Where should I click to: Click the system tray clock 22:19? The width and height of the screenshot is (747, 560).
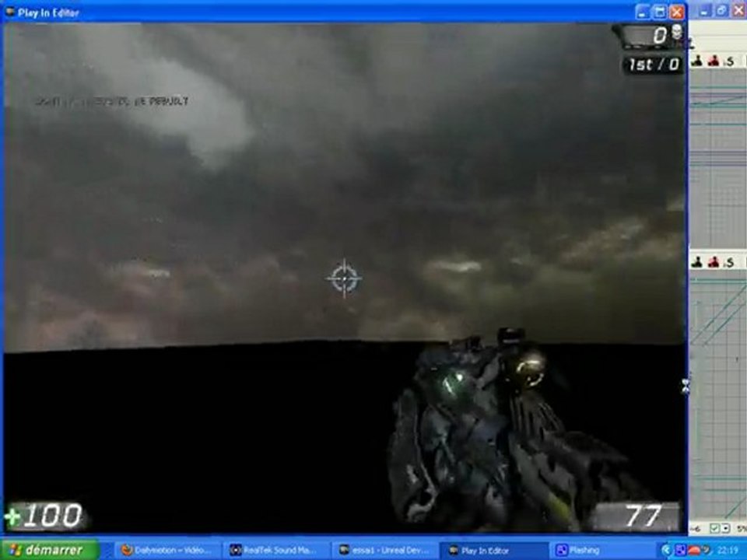[728, 551]
